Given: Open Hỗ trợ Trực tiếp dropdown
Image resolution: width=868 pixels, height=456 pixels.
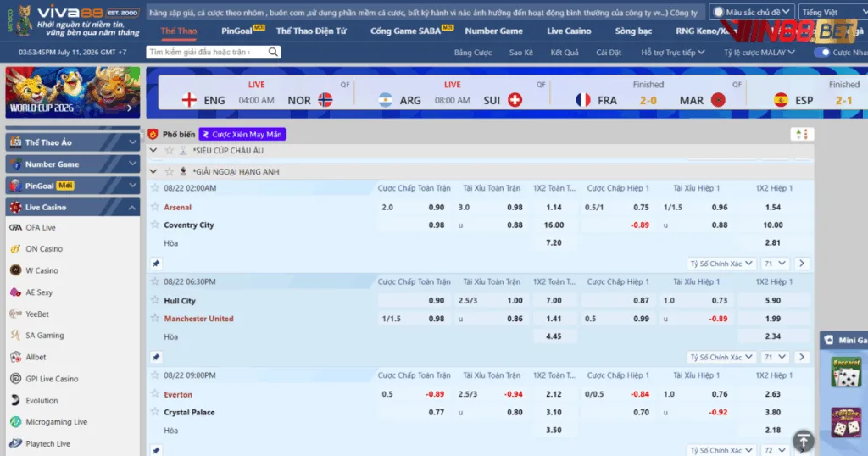Looking at the screenshot, I should (672, 52).
